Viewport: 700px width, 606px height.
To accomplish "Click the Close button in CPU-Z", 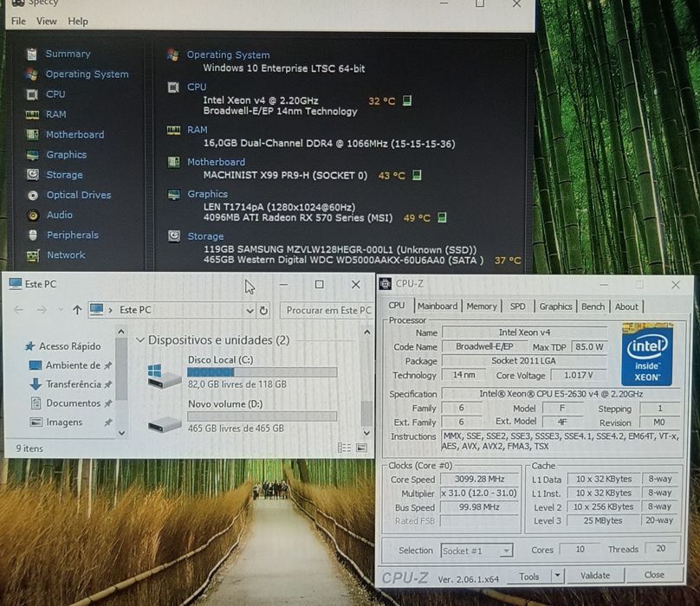I will (654, 575).
